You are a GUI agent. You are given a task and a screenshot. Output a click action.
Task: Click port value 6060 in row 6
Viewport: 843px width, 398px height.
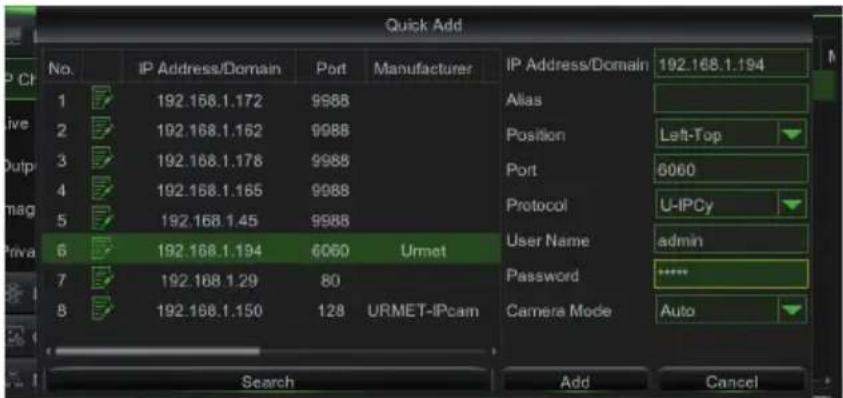[x=331, y=251]
